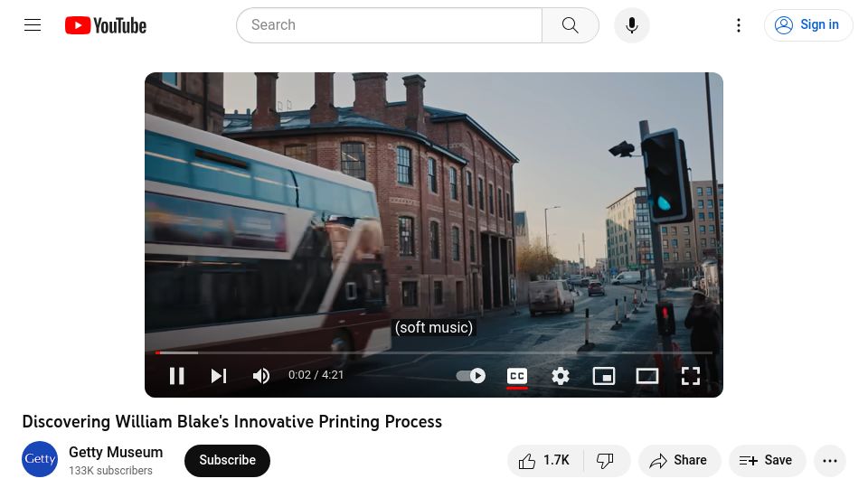Go to YouTube home via logo
This screenshot has height=488, width=868.
coord(106,25)
